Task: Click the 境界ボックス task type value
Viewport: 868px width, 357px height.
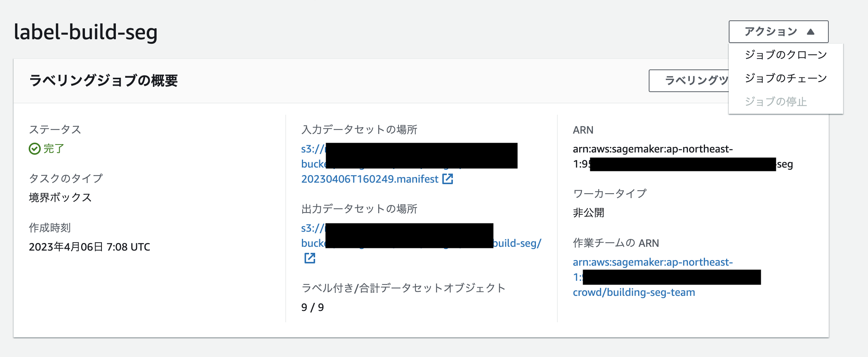Action: click(x=60, y=197)
